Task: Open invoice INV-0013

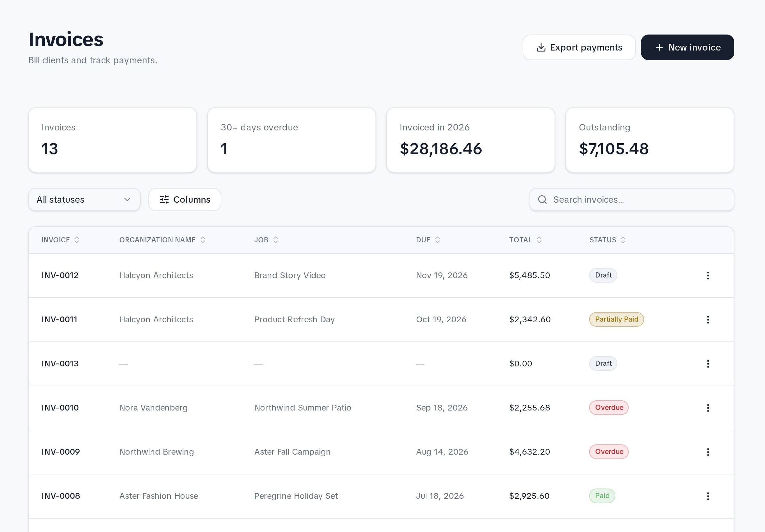Action: click(60, 364)
